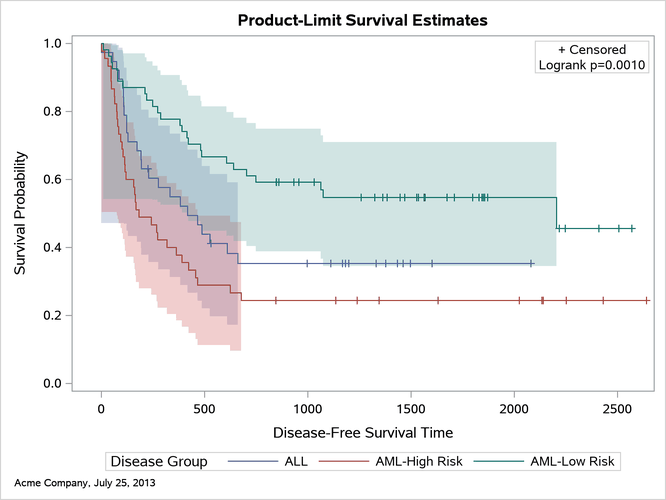Click the 1500 tick label on x-axis
The width and height of the screenshot is (666, 500).
[410, 410]
